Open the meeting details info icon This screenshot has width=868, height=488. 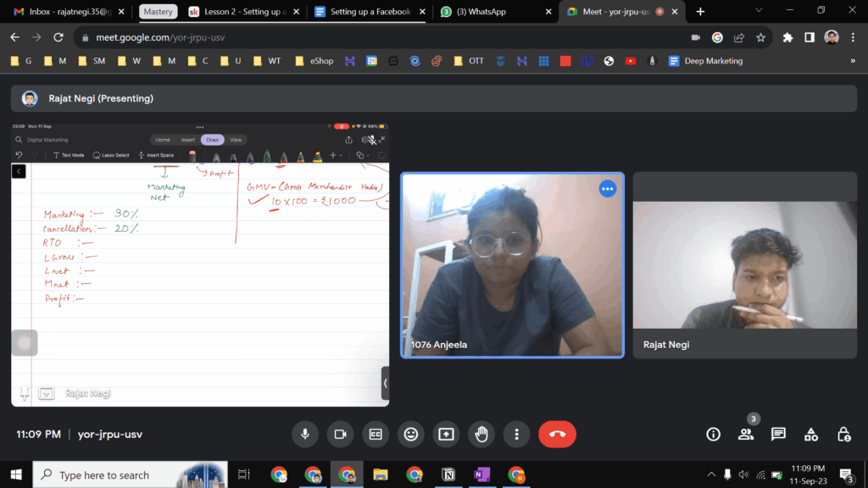click(714, 435)
